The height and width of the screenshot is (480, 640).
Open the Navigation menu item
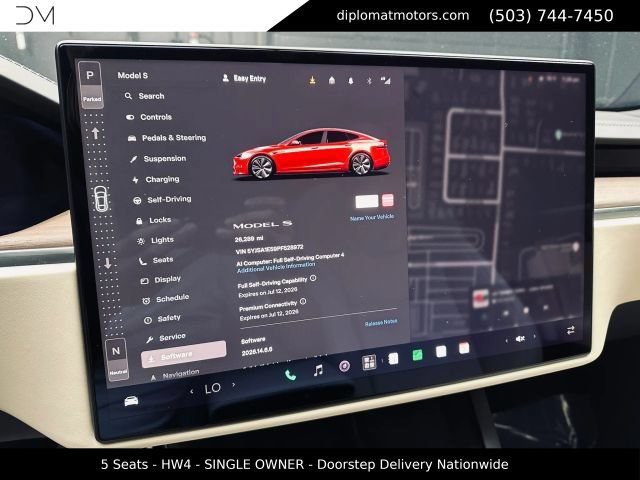(175, 374)
